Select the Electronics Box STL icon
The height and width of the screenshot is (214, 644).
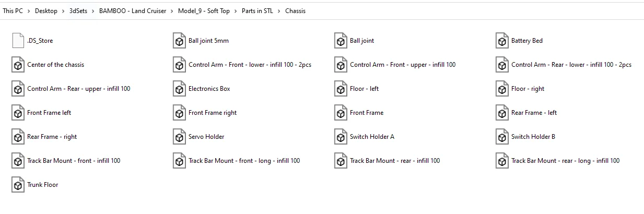(x=179, y=89)
